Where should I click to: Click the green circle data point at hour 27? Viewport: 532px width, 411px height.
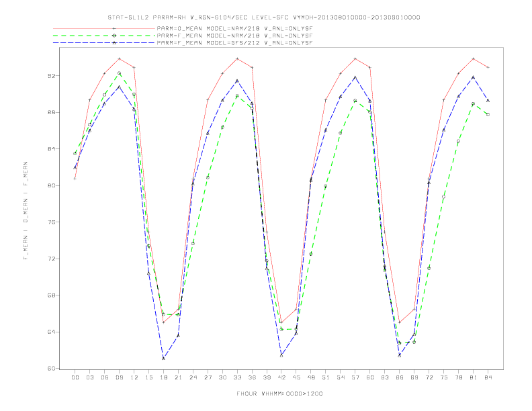[x=208, y=177]
